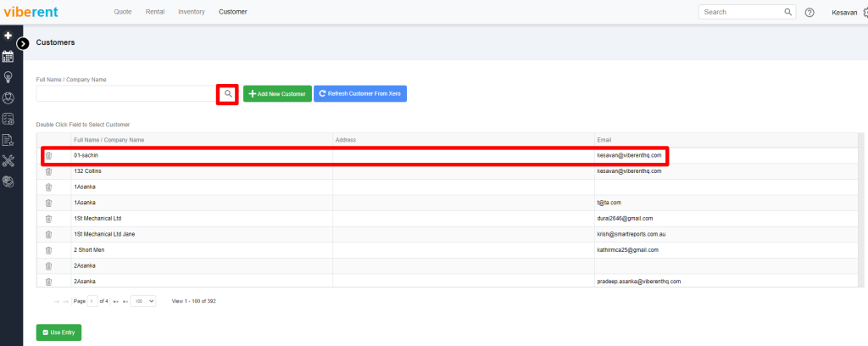Click the Full Name / Company Name input field

[125, 93]
